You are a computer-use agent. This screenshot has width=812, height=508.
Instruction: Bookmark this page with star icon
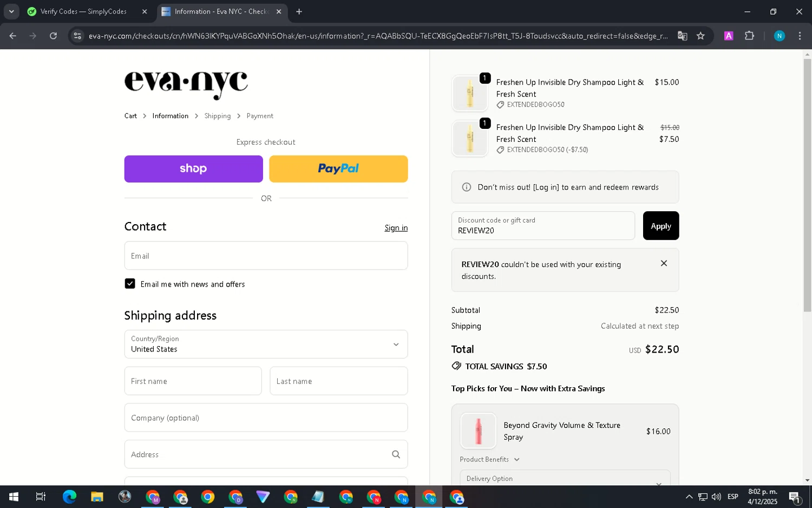click(700, 36)
